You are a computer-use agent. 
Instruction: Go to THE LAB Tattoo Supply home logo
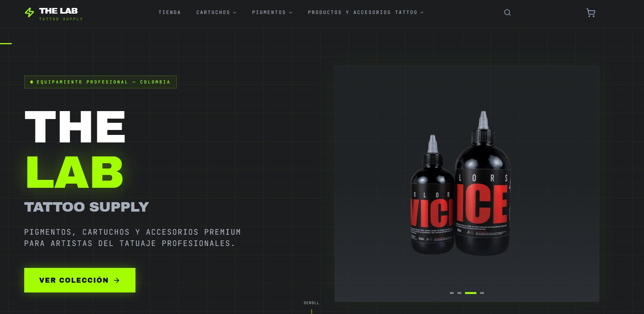point(54,14)
